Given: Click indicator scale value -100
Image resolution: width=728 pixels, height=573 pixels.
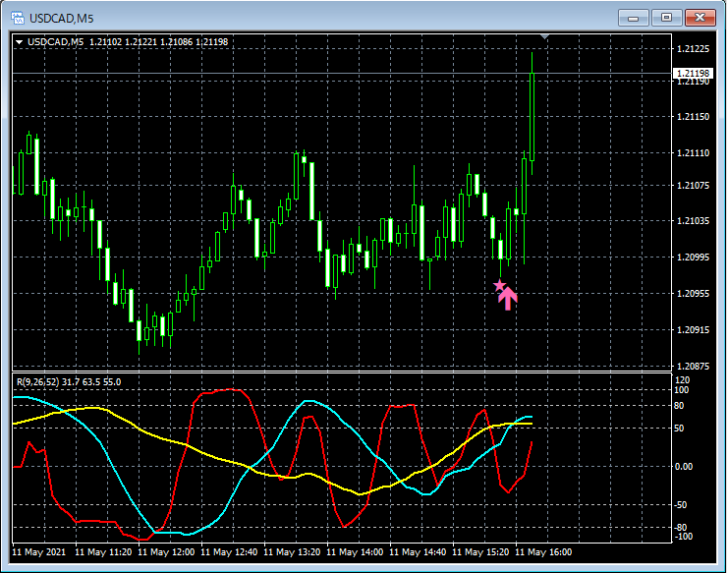Looking at the screenshot, I should point(683,537).
